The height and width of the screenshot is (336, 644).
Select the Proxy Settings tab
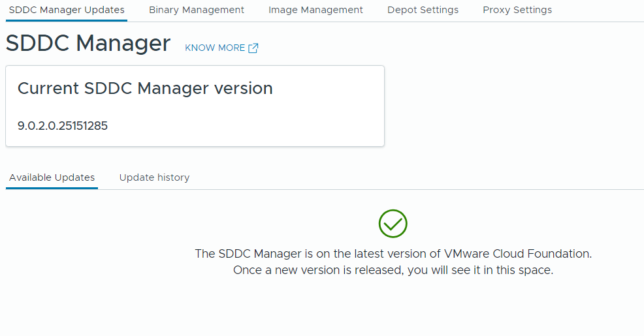517,10
